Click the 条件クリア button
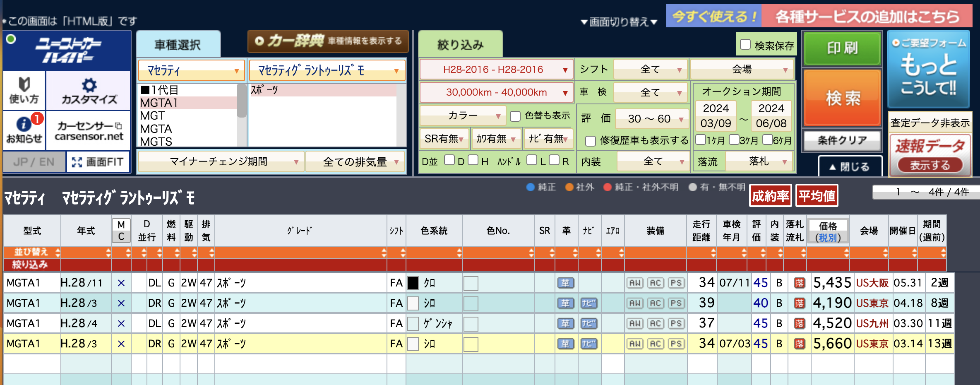This screenshot has width=980, height=385. click(842, 141)
